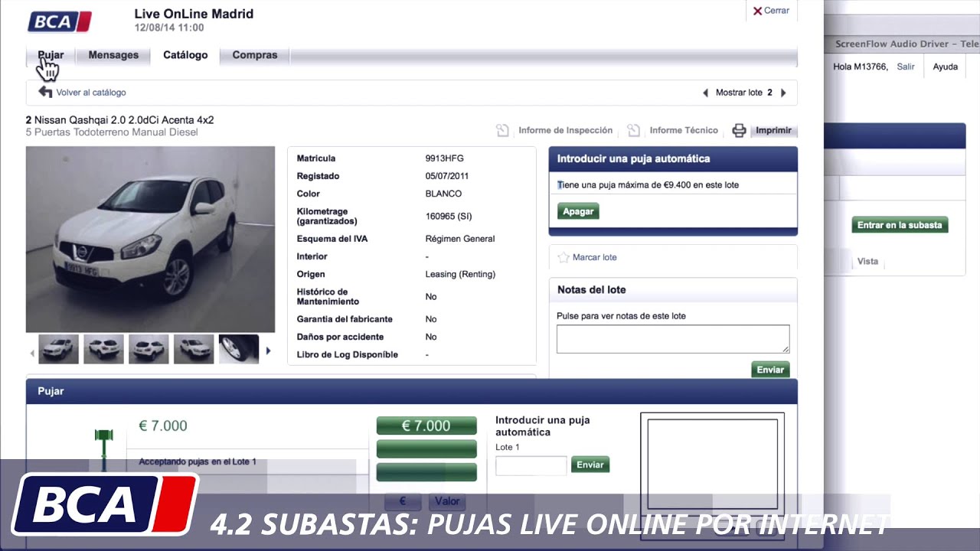The image size is (980, 551).
Task: Click the Leasing (Renting) origin value
Action: [460, 274]
